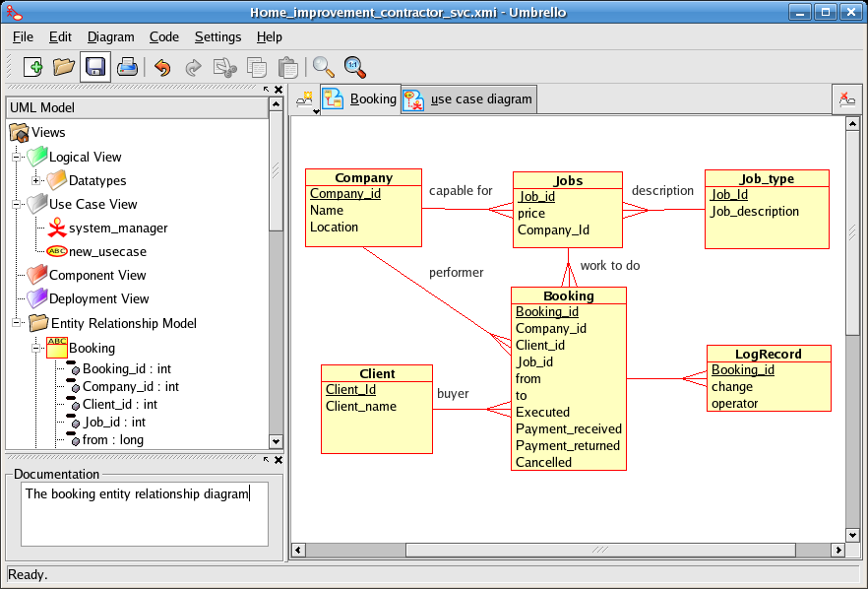This screenshot has height=589, width=868.
Task: Open the Settings menu
Action: [217, 37]
